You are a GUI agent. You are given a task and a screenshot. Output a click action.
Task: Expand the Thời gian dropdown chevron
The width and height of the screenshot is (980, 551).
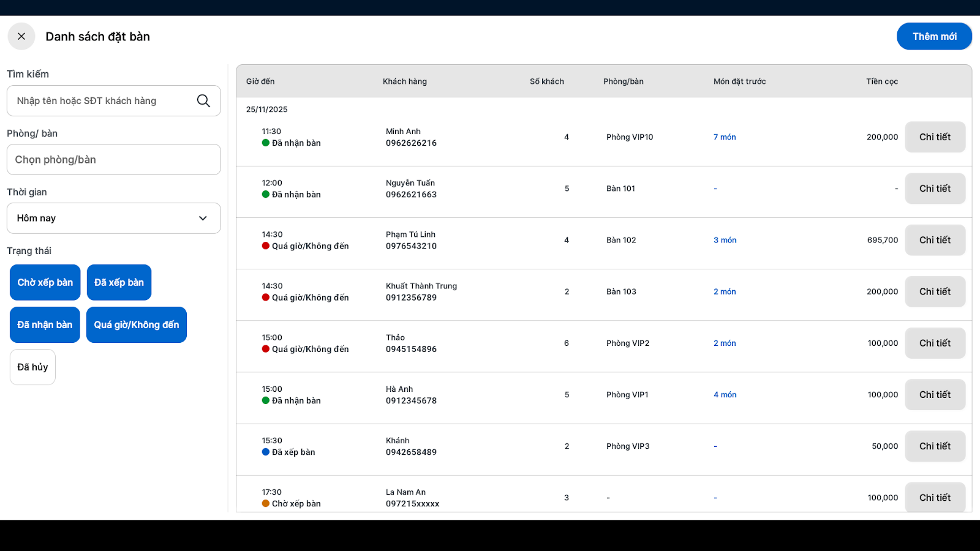(x=203, y=219)
